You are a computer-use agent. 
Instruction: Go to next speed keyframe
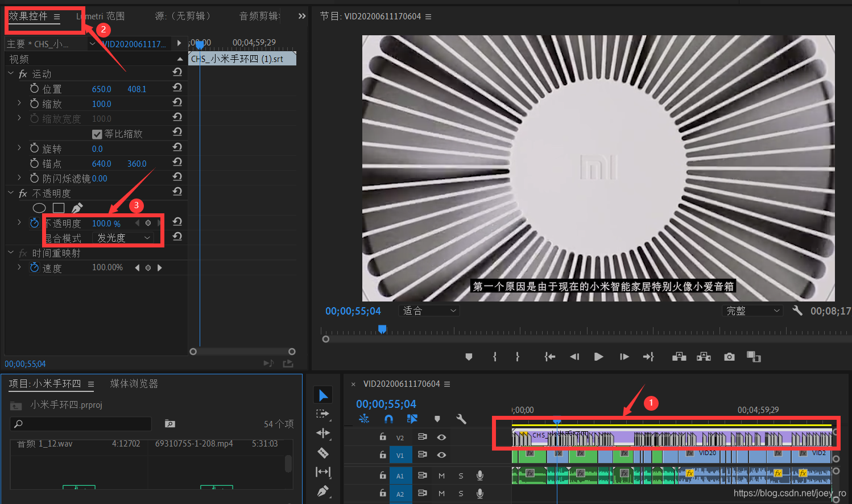pyautogui.click(x=160, y=267)
